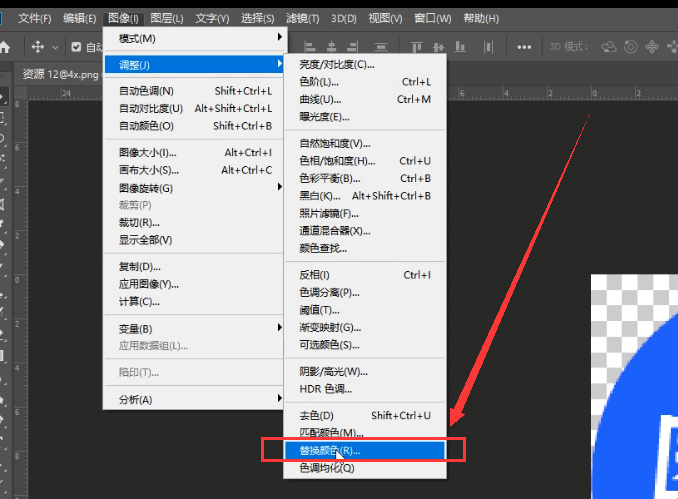Open 图像大小(I)... dialog
The width and height of the screenshot is (678, 499).
coord(194,153)
